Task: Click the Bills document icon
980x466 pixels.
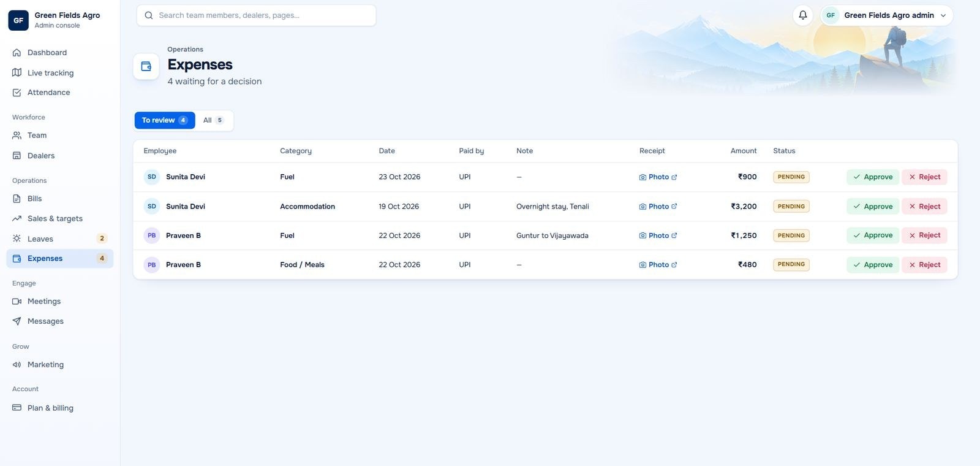Action: 17,199
